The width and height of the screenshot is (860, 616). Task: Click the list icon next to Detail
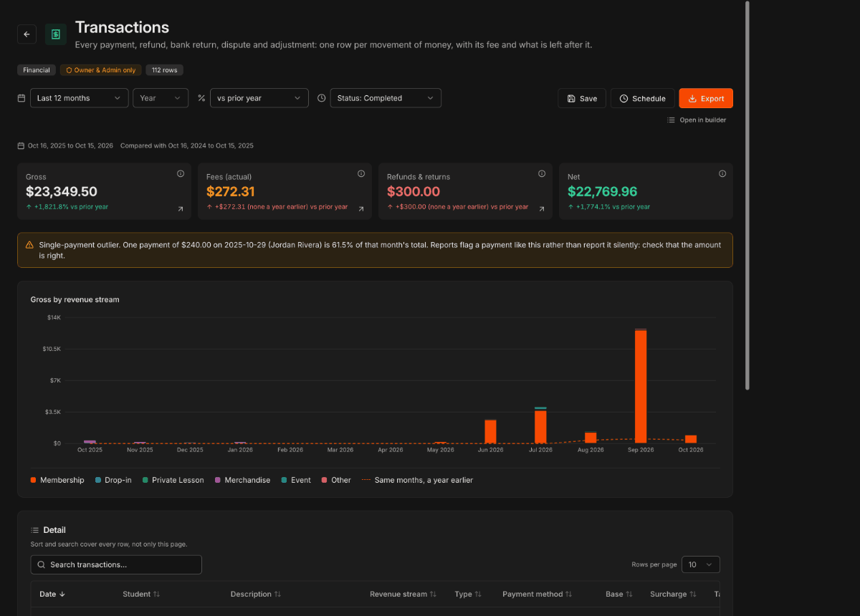34,530
